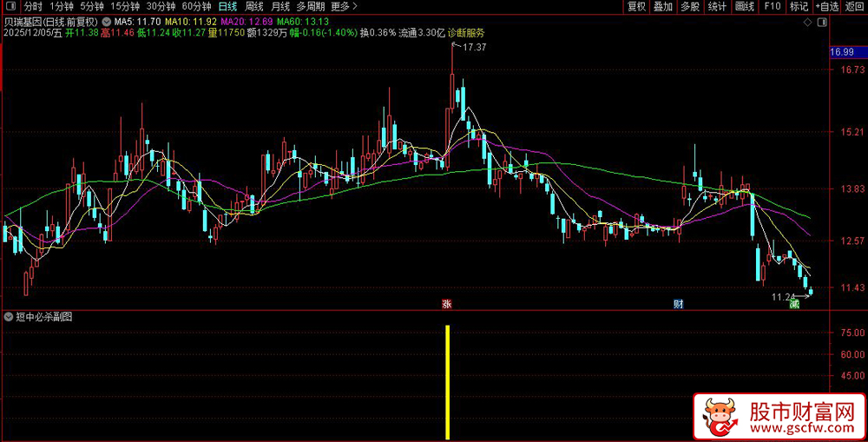Switch to the 周线 weekly chart
868x442 pixels.
[x=254, y=7]
